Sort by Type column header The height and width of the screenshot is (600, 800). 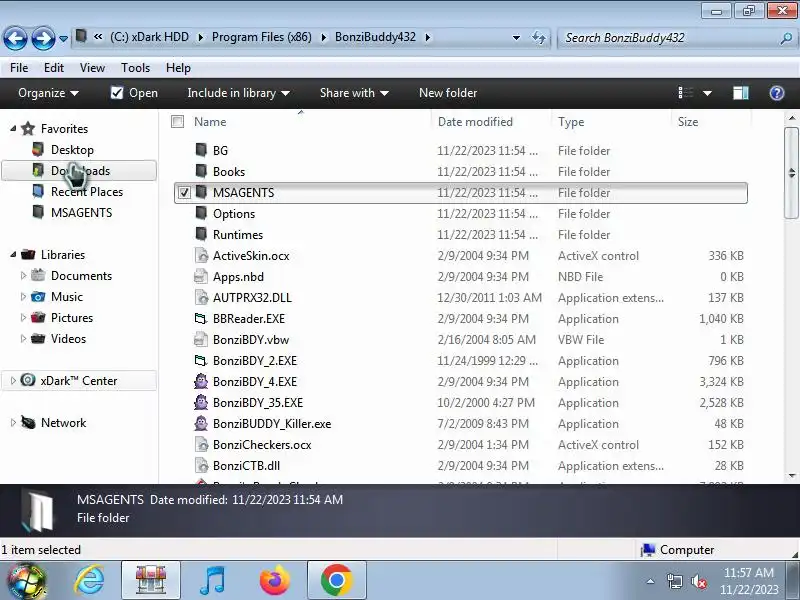[571, 122]
